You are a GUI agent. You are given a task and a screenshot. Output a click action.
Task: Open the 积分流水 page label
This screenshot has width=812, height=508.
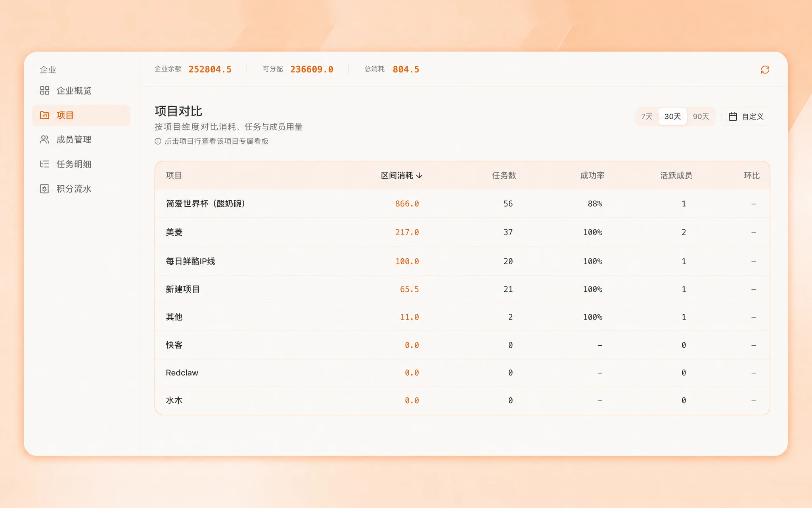click(74, 189)
